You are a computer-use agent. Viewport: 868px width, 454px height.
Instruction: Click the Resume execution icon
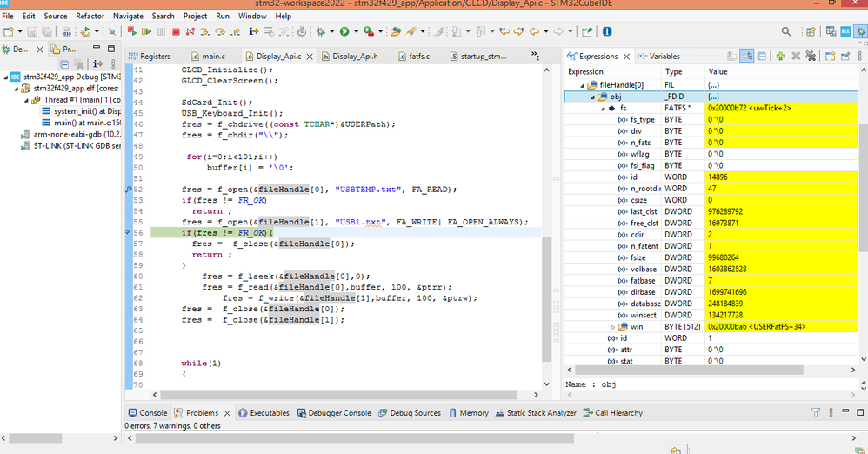144,32
